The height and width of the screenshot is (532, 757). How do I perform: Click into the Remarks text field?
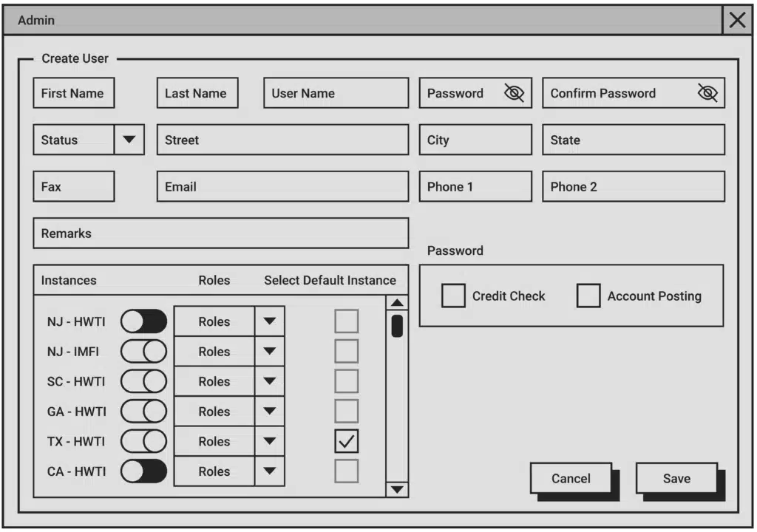pyautogui.click(x=220, y=233)
